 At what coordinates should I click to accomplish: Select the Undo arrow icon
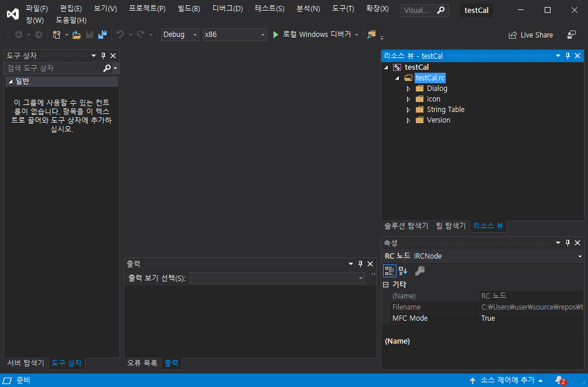[121, 34]
